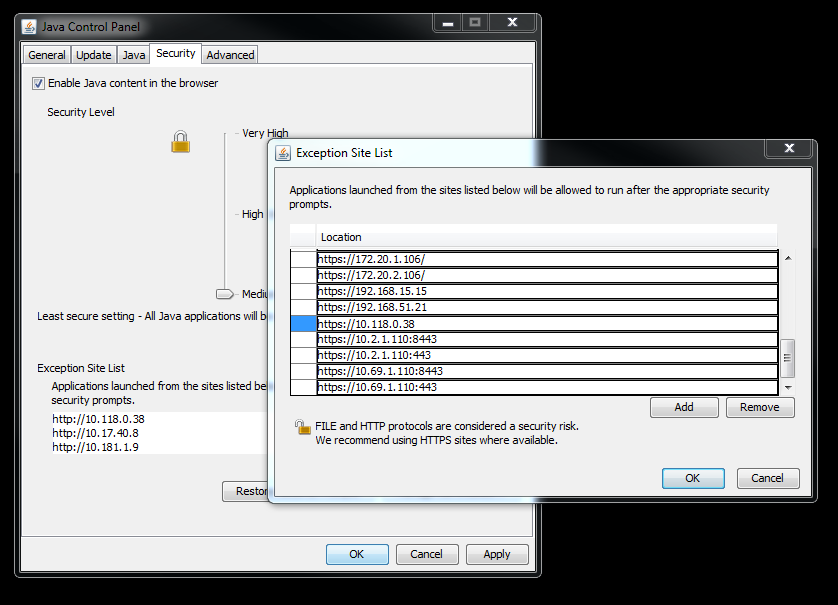Select row https://172.20.2.106/
This screenshot has width=838, height=605.
tap(547, 275)
